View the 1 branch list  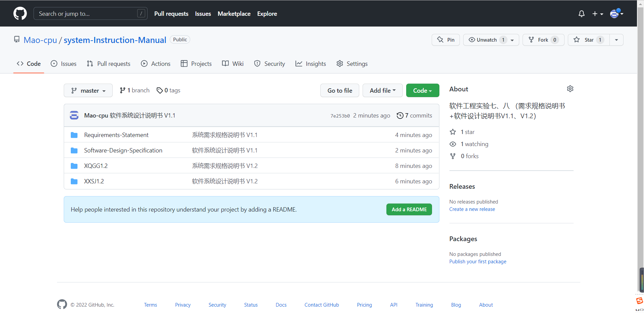(x=135, y=90)
